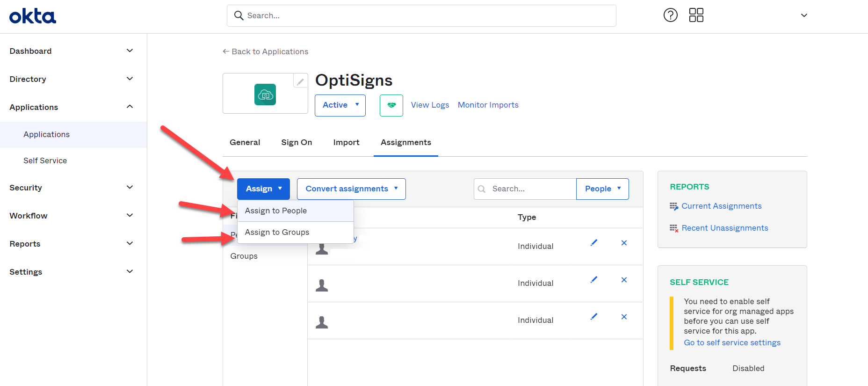
Task: Click the help question mark icon
Action: [670, 15]
